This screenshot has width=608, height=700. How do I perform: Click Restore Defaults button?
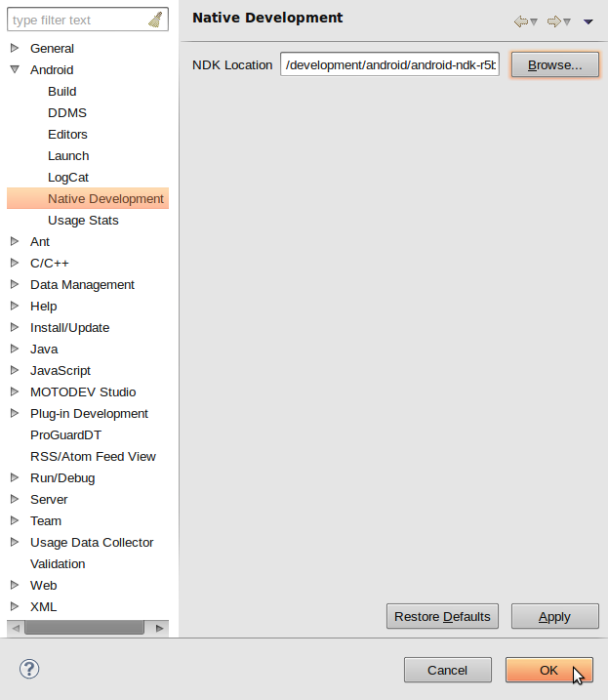coord(442,616)
